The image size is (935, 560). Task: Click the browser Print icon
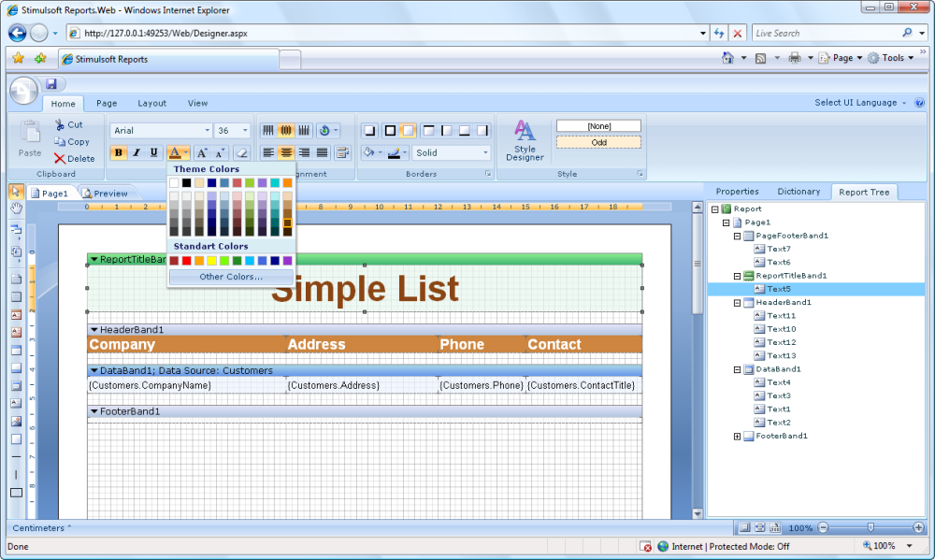(795, 58)
